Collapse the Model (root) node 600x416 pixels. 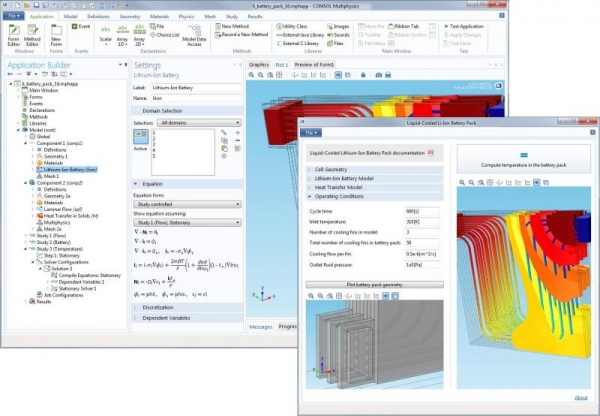(18, 130)
